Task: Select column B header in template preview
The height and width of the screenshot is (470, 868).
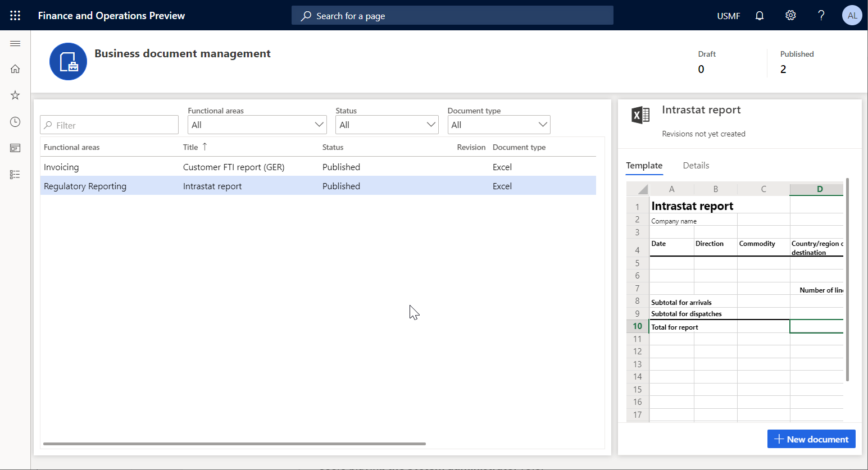Action: point(715,189)
